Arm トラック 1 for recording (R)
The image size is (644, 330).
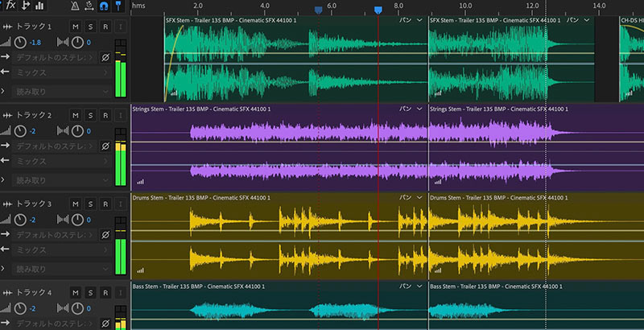click(105, 27)
